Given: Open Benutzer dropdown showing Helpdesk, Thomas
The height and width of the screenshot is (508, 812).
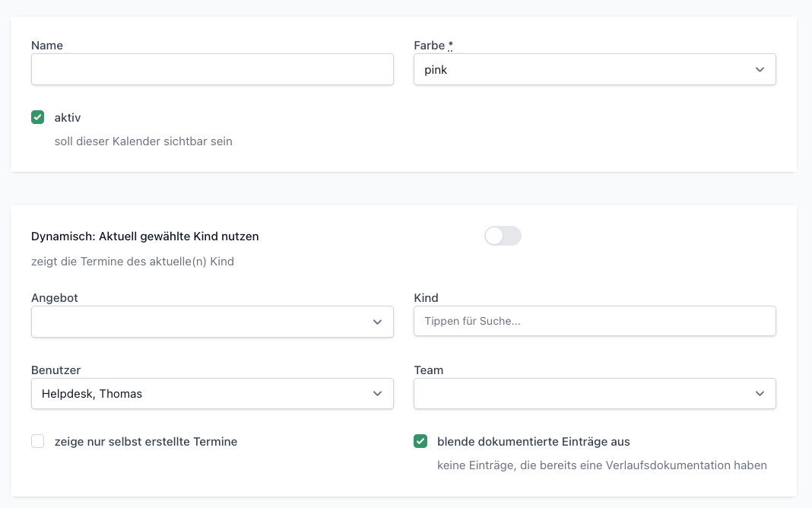Looking at the screenshot, I should (x=201, y=394).
